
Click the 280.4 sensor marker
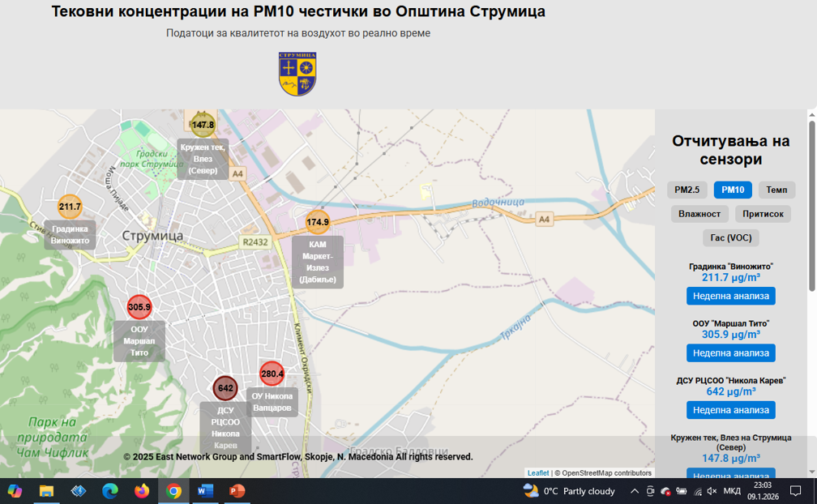(x=272, y=374)
